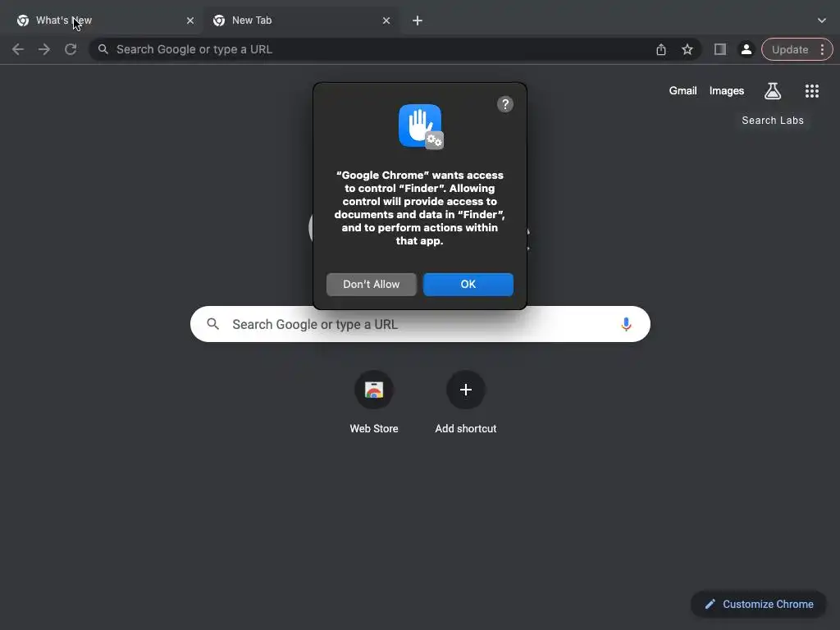Start voice search with the microphone
The image size is (840, 630).
coord(626,324)
